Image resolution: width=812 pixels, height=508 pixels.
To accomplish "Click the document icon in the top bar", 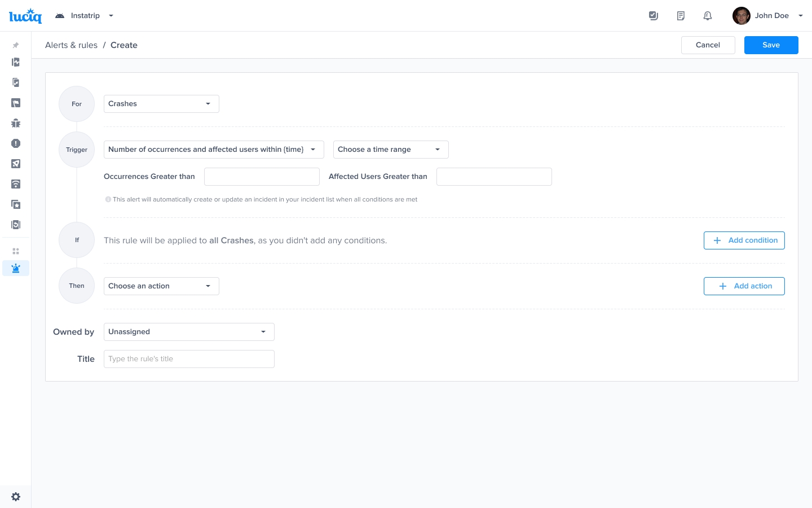I will tap(681, 16).
